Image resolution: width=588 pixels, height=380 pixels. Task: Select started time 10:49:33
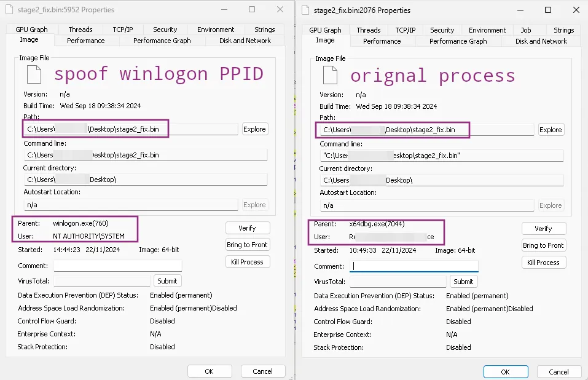(363, 251)
